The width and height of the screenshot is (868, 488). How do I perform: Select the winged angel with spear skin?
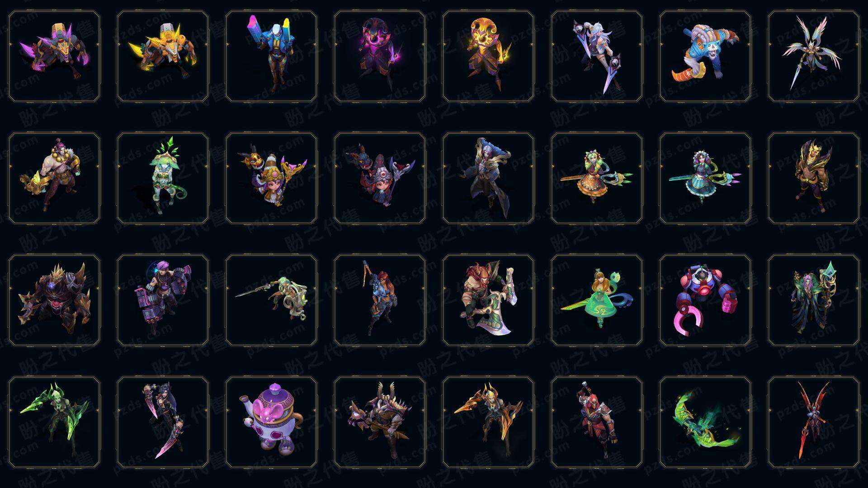(814, 56)
